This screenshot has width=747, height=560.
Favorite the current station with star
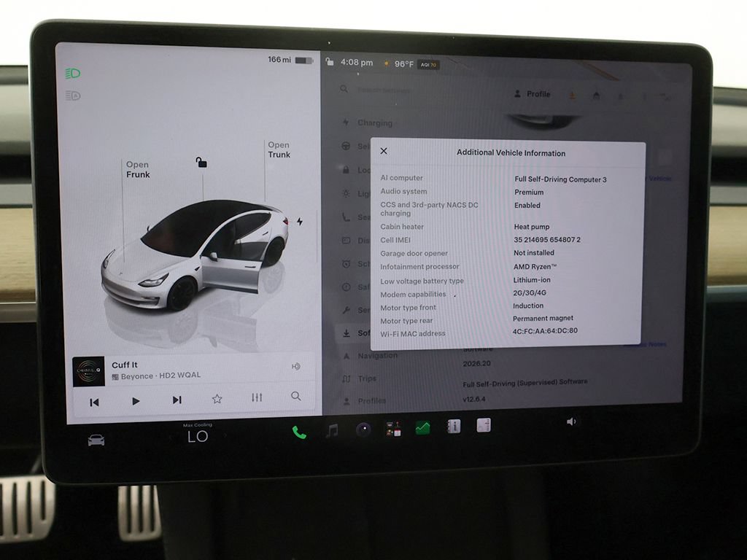tap(217, 399)
